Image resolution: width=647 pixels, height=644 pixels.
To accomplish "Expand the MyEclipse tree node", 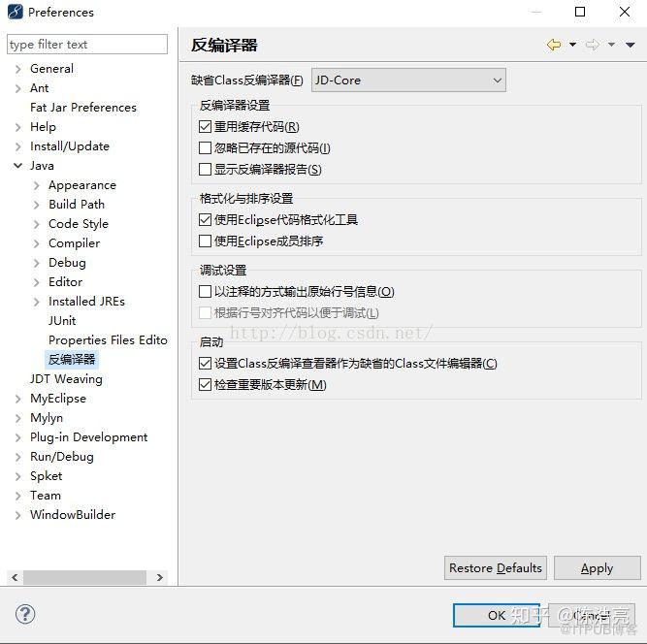I will tap(17, 399).
